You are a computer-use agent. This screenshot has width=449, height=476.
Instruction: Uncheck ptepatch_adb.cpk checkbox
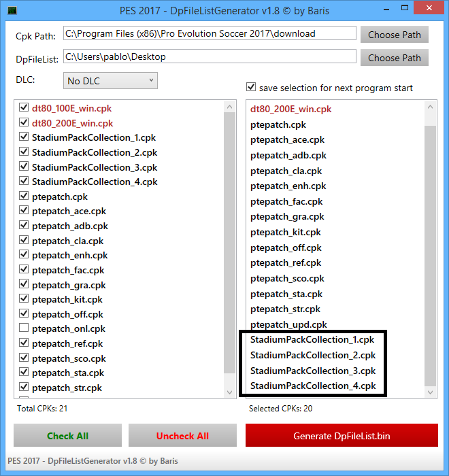click(24, 225)
